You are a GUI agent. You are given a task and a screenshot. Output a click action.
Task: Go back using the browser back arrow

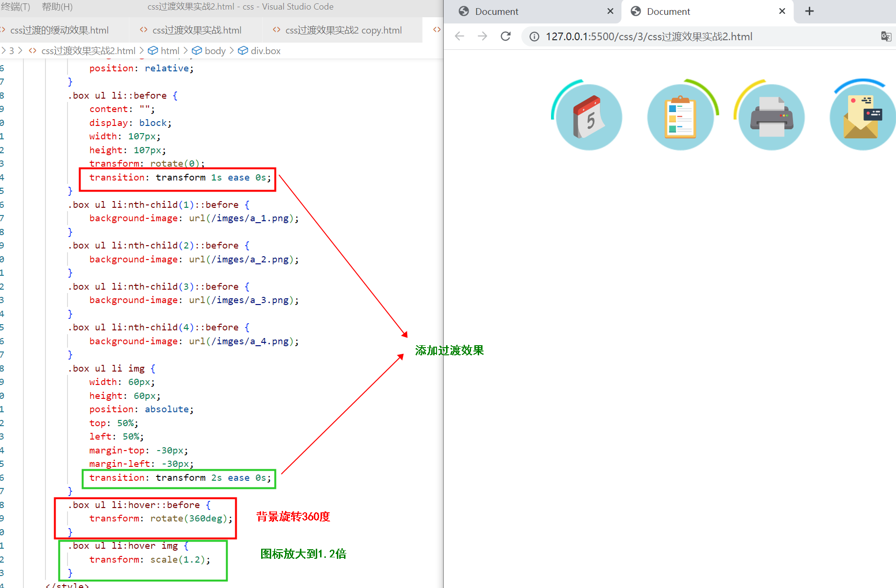pos(459,36)
